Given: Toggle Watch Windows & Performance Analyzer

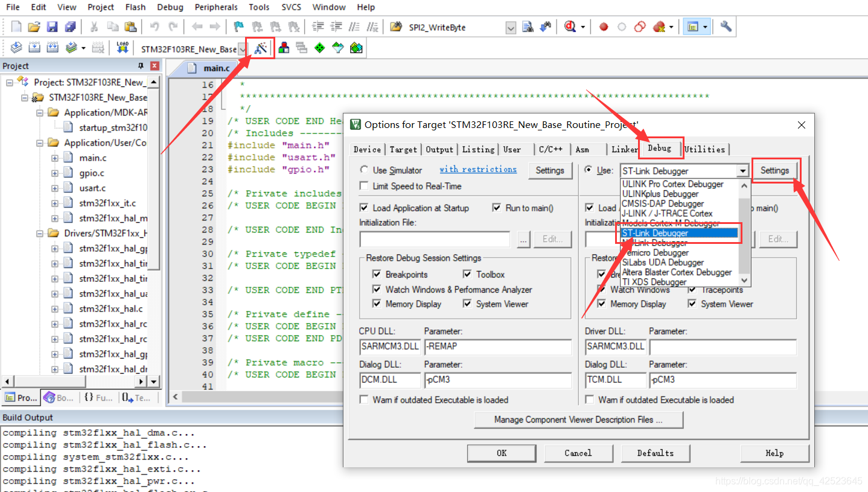Looking at the screenshot, I should click(x=377, y=289).
